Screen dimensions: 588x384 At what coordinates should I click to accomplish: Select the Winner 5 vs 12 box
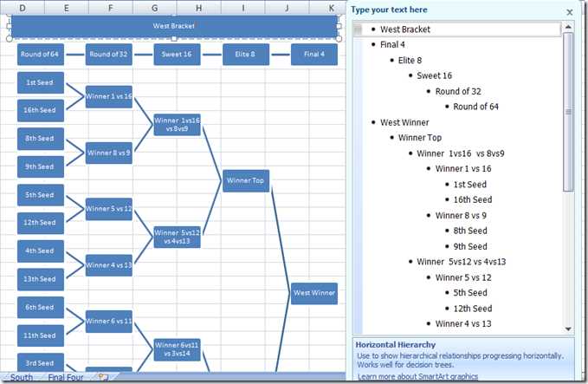(109, 209)
